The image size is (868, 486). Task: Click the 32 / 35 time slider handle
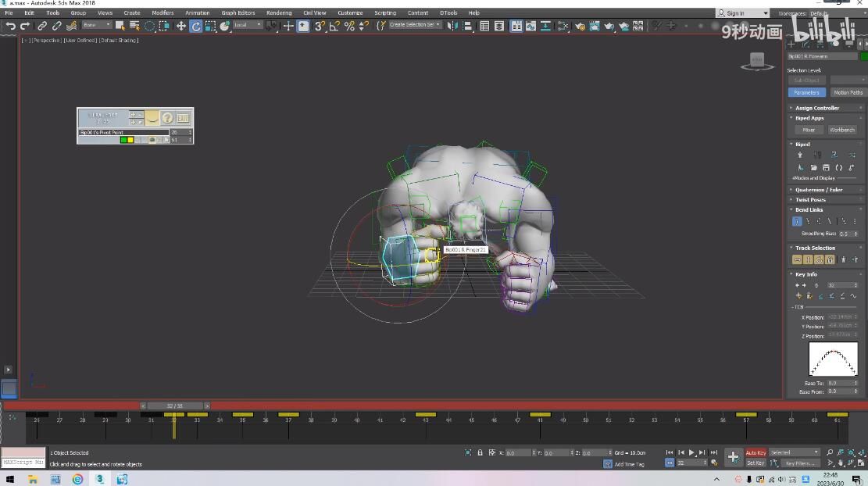(x=175, y=406)
